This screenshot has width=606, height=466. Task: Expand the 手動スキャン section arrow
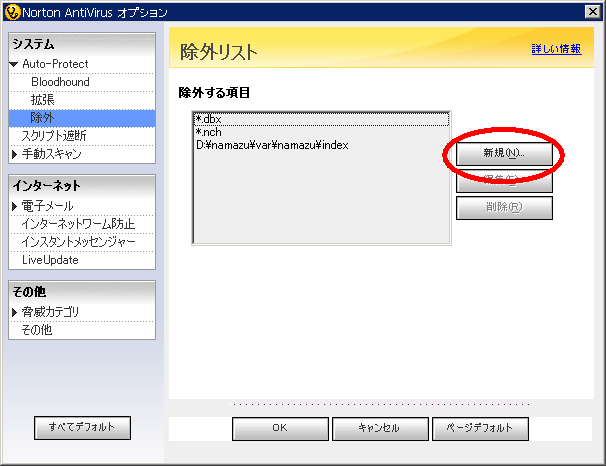14,154
